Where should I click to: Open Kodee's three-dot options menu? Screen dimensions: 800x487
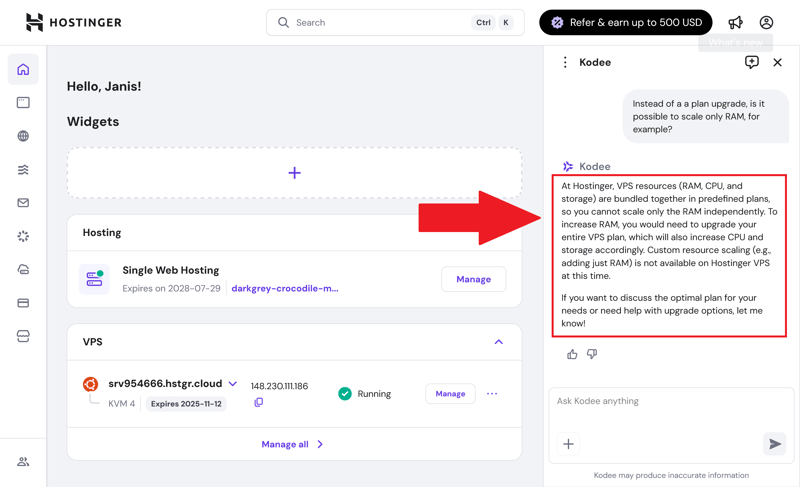[565, 62]
